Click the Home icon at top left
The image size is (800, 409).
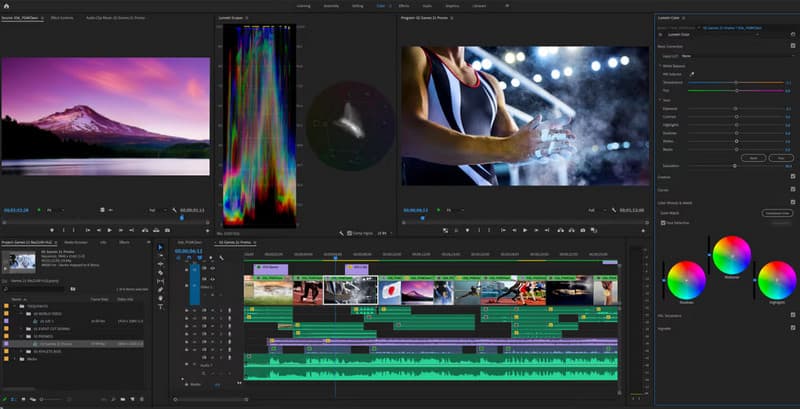tap(7, 5)
